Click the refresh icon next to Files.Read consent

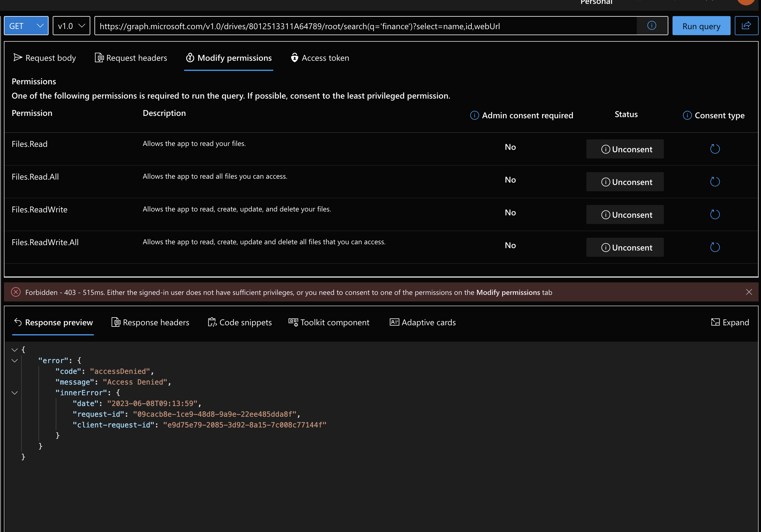pos(715,149)
